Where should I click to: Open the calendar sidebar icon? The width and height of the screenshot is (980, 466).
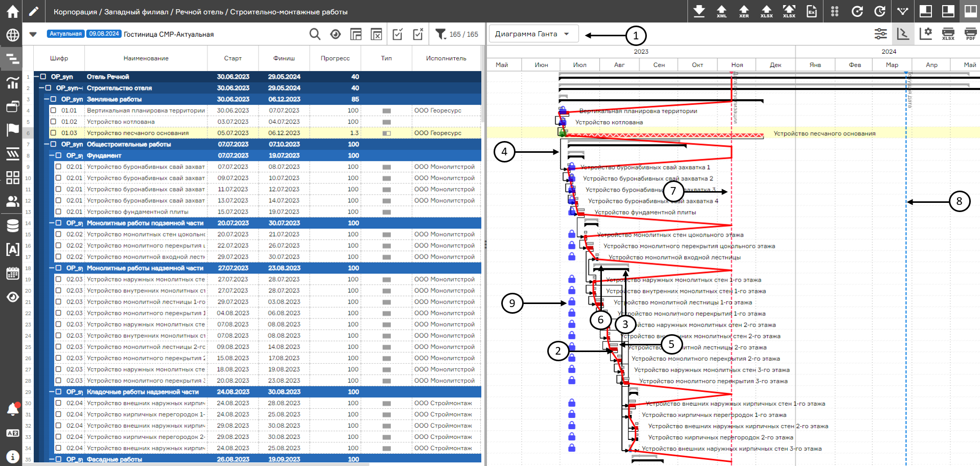(12, 273)
